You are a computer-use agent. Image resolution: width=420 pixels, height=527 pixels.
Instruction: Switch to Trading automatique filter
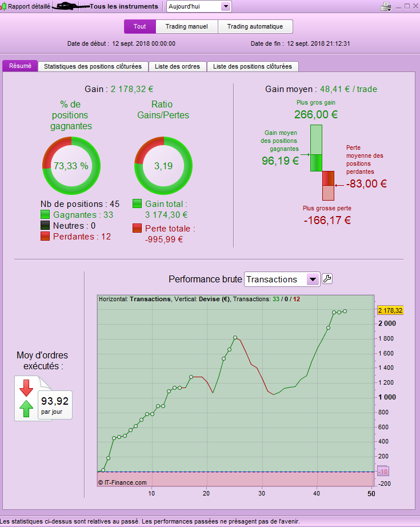tap(255, 26)
